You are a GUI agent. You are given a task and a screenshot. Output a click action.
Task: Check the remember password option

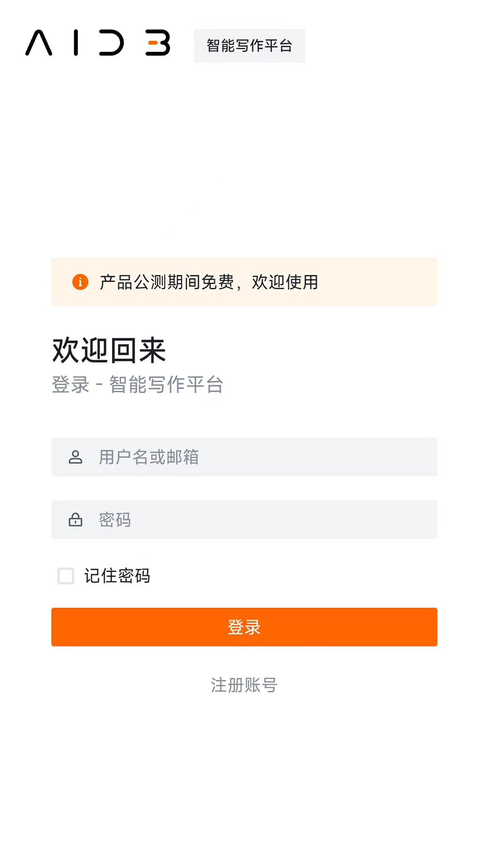pos(66,576)
